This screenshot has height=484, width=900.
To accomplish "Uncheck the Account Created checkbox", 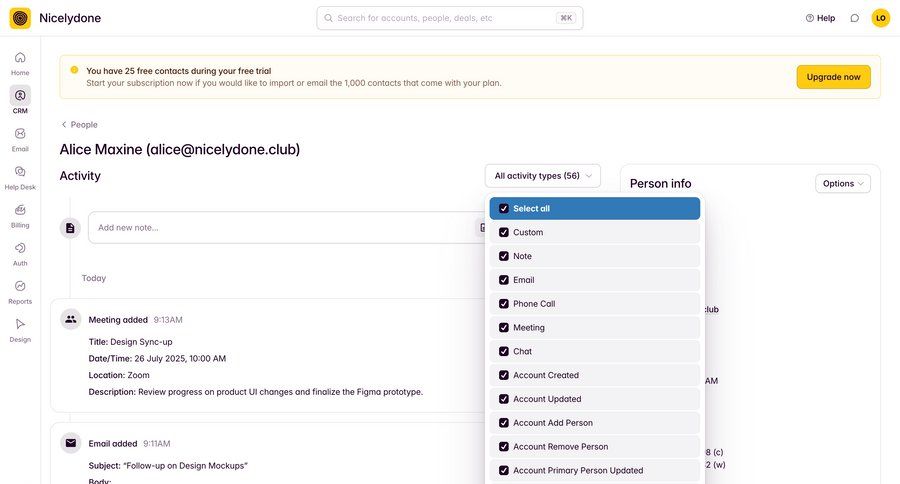I will coord(503,375).
